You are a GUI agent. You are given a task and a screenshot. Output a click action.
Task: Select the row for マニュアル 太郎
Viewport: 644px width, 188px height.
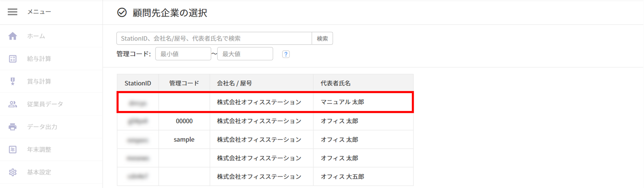tap(265, 102)
